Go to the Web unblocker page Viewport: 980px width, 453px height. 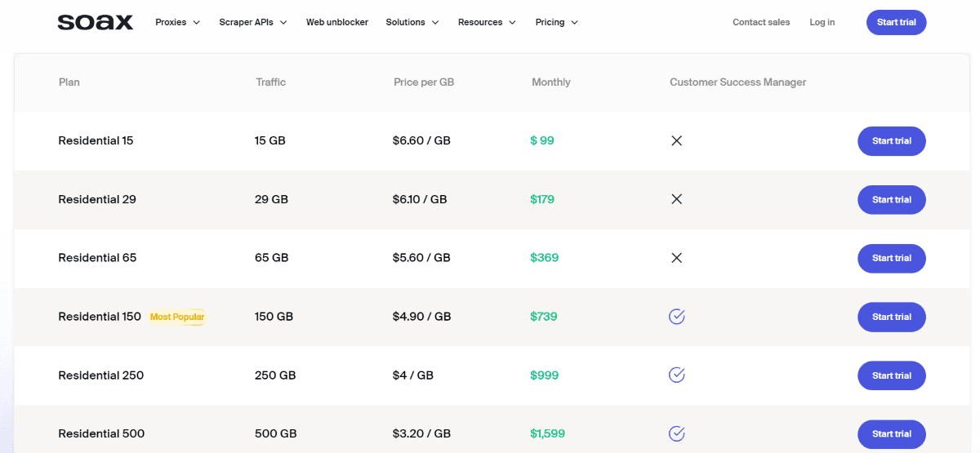[337, 22]
